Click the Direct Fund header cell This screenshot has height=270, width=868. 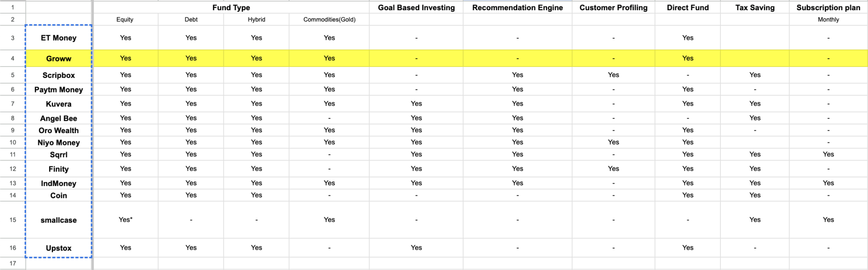tap(687, 8)
